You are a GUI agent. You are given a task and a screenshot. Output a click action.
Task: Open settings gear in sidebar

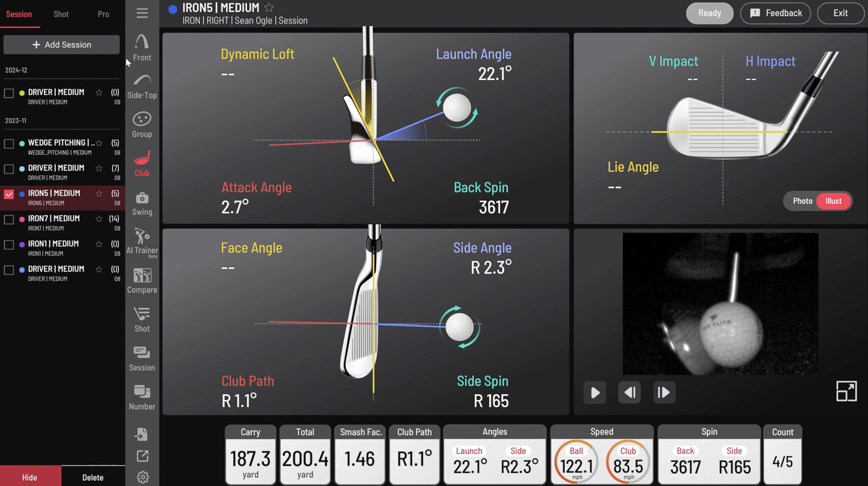tap(143, 477)
